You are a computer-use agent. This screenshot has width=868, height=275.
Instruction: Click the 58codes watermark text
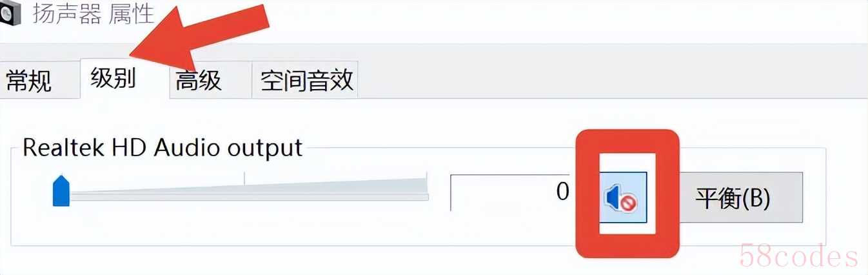(x=799, y=256)
